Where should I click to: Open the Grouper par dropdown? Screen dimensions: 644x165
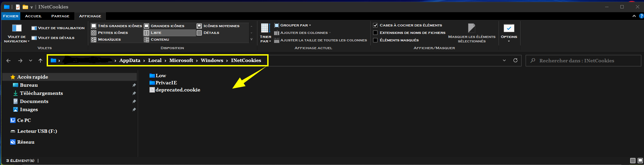(293, 25)
